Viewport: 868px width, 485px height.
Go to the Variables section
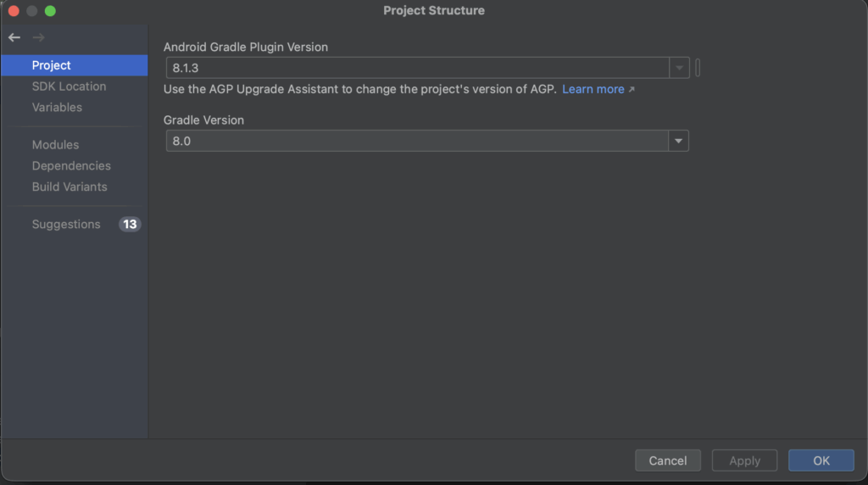pyautogui.click(x=57, y=108)
